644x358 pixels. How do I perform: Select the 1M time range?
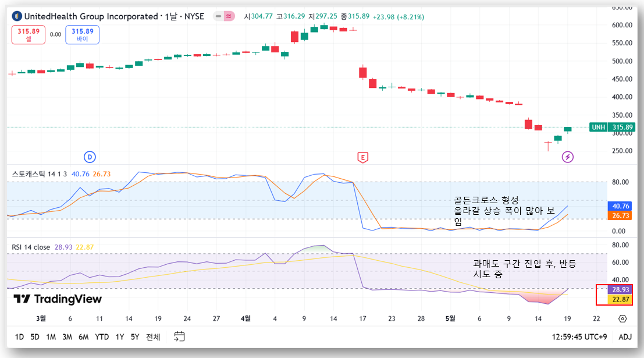click(x=51, y=337)
